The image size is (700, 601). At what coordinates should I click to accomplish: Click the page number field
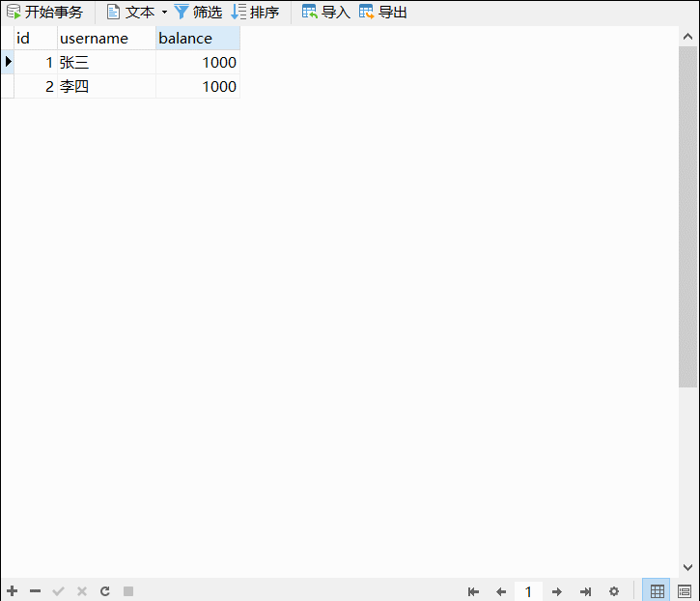(528, 591)
